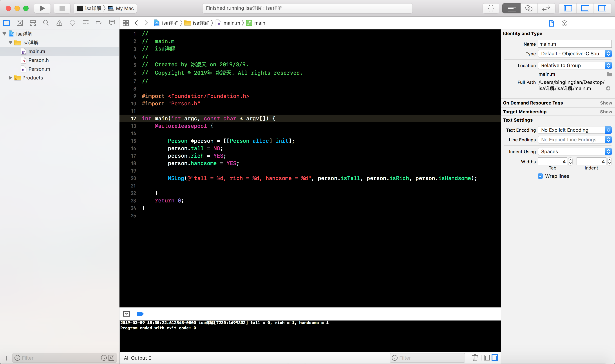Choose file location with folder icon

pos(609,74)
